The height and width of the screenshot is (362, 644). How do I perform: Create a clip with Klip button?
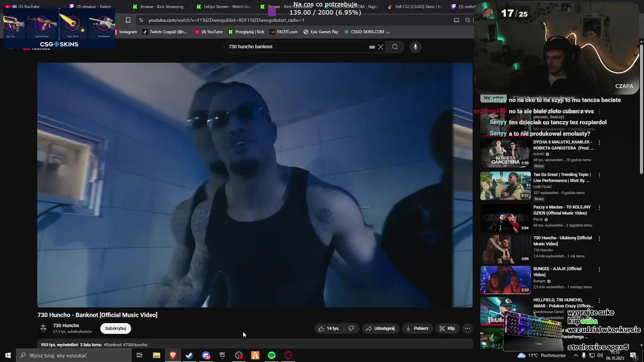point(447,328)
